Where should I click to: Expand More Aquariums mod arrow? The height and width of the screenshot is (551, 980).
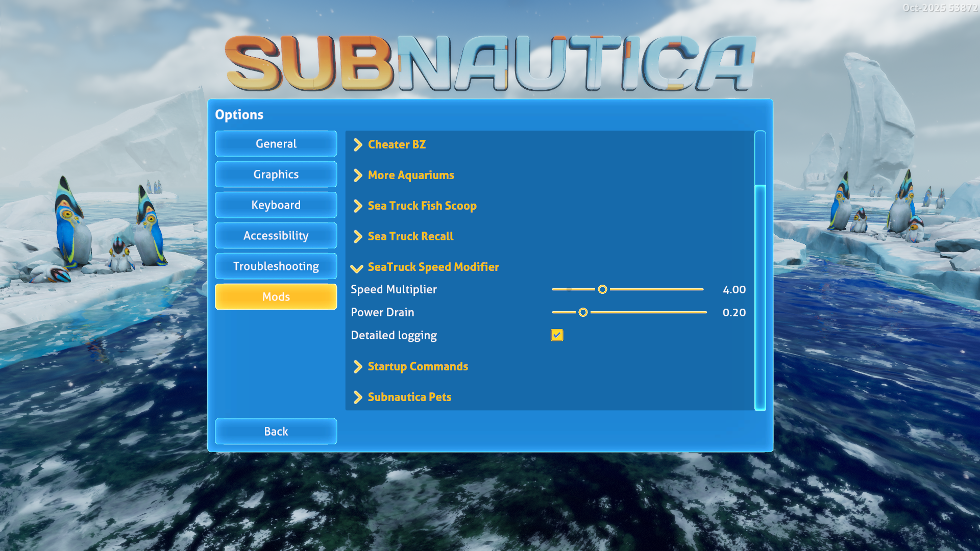pyautogui.click(x=358, y=176)
